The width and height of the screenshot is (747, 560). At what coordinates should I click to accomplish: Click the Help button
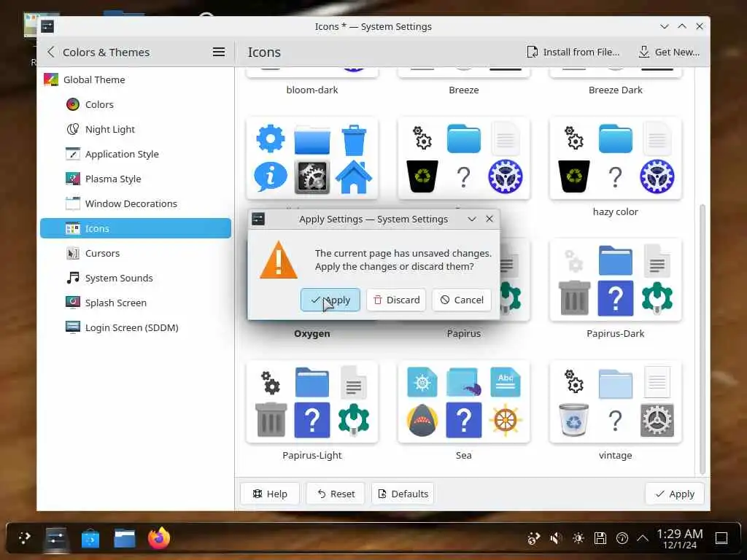[x=270, y=494]
